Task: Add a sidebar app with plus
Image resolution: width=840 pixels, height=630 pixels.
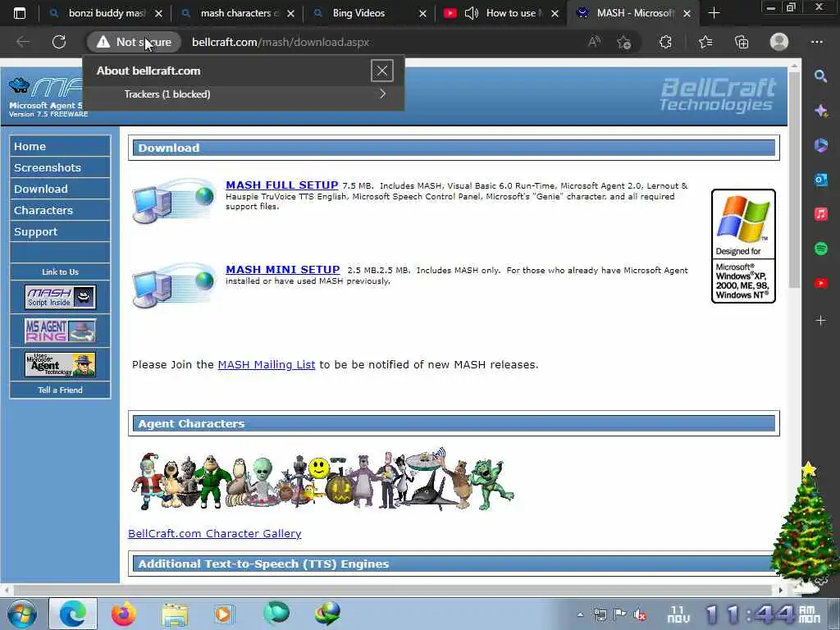Action: 820,321
